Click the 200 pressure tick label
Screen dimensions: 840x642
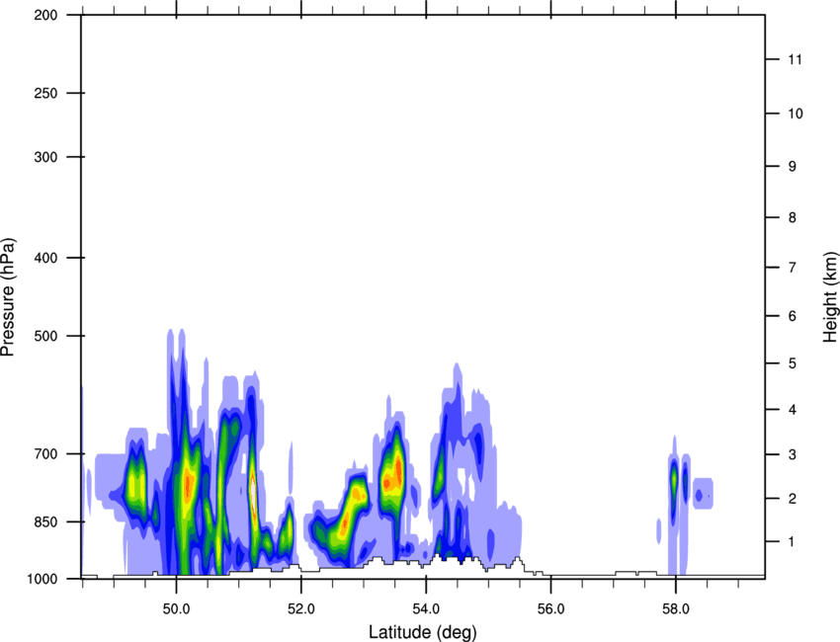coord(45,15)
